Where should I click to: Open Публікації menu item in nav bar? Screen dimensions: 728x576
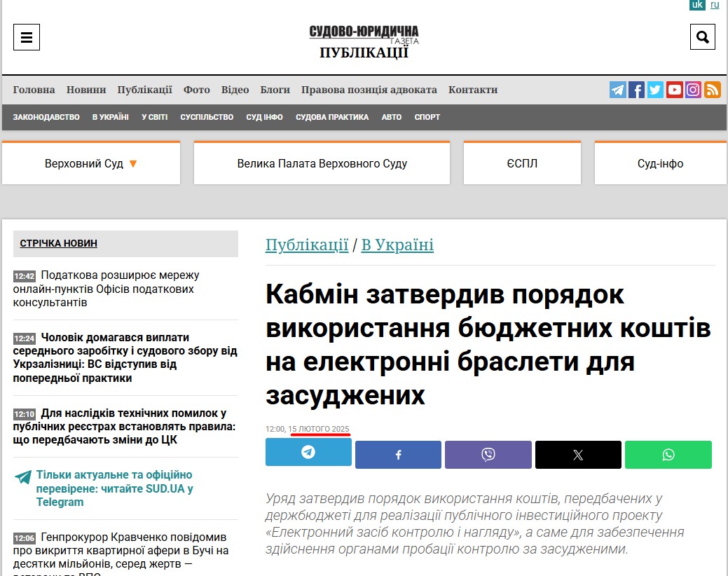coord(145,90)
